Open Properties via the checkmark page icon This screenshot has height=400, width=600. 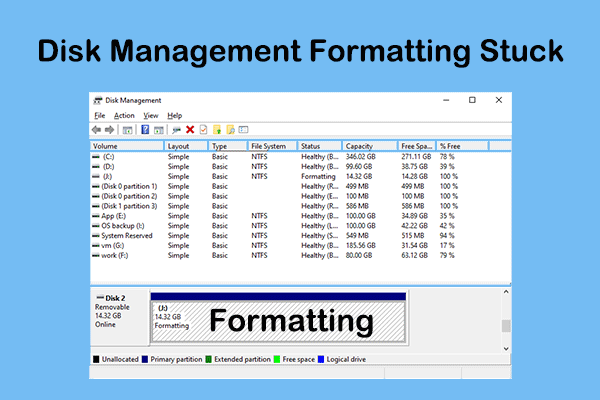pyautogui.click(x=203, y=130)
